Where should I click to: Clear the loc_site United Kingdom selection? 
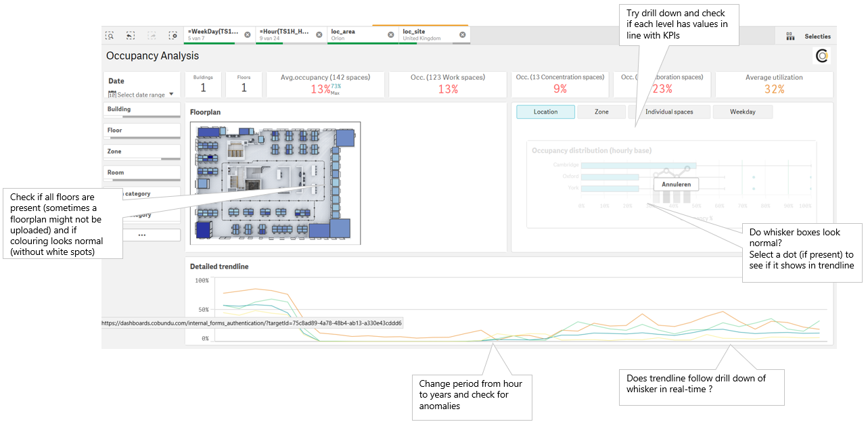pyautogui.click(x=462, y=34)
